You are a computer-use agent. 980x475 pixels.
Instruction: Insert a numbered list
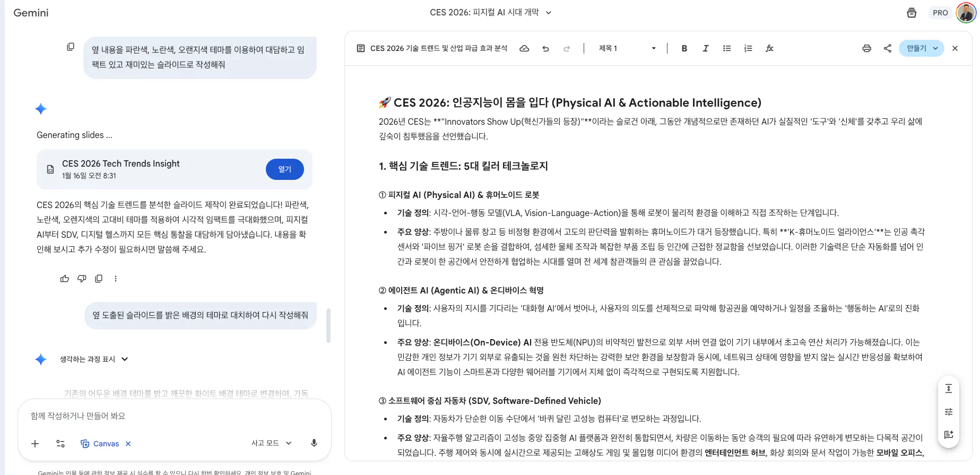tap(748, 48)
